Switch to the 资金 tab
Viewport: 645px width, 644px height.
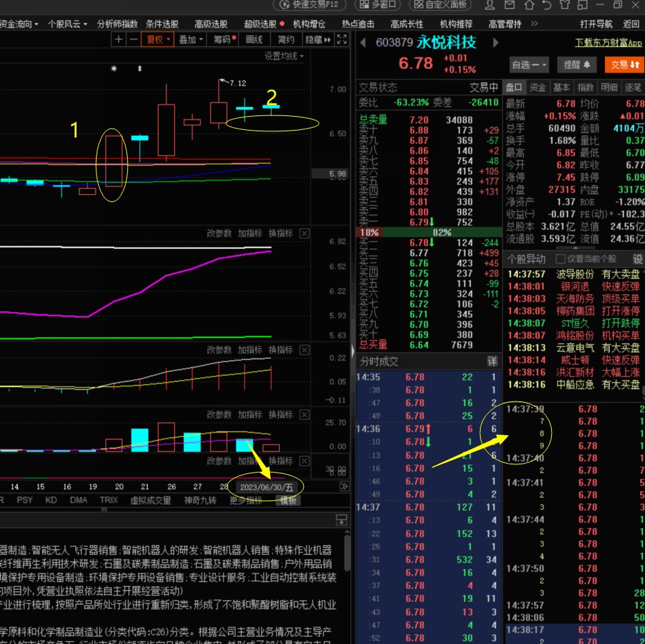click(537, 87)
